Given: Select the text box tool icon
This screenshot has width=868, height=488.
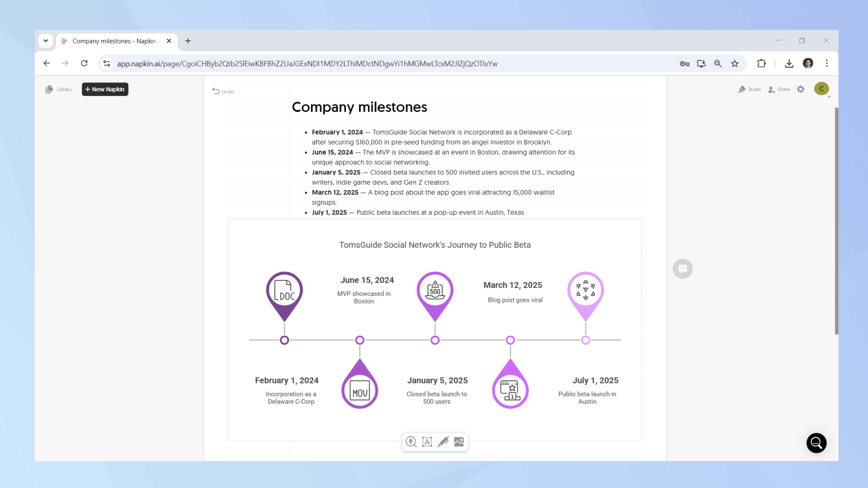Looking at the screenshot, I should pos(427,442).
